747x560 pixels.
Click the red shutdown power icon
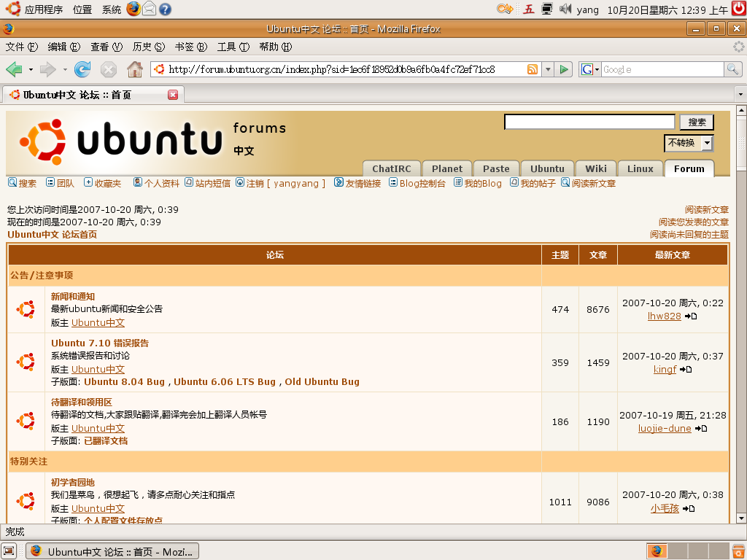coord(740,9)
